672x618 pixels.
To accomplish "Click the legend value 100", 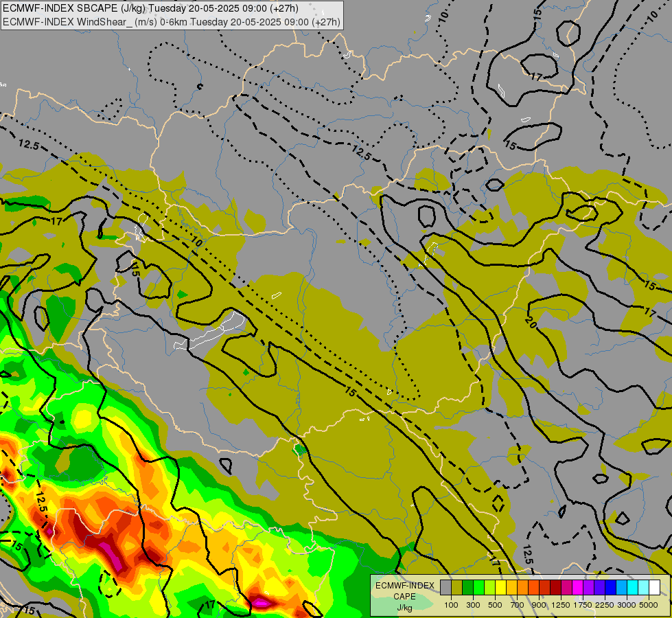I will pyautogui.click(x=451, y=605).
